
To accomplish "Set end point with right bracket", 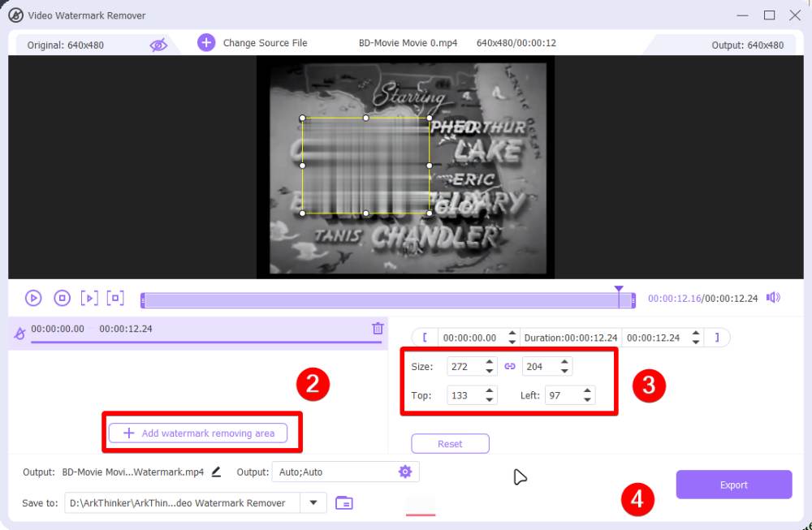I will coord(717,338).
